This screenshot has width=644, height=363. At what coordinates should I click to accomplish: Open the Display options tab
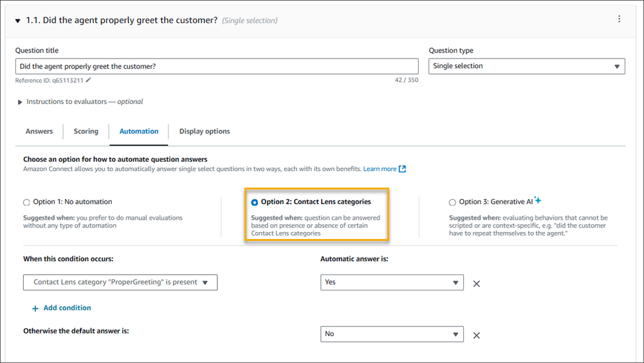[x=204, y=132]
